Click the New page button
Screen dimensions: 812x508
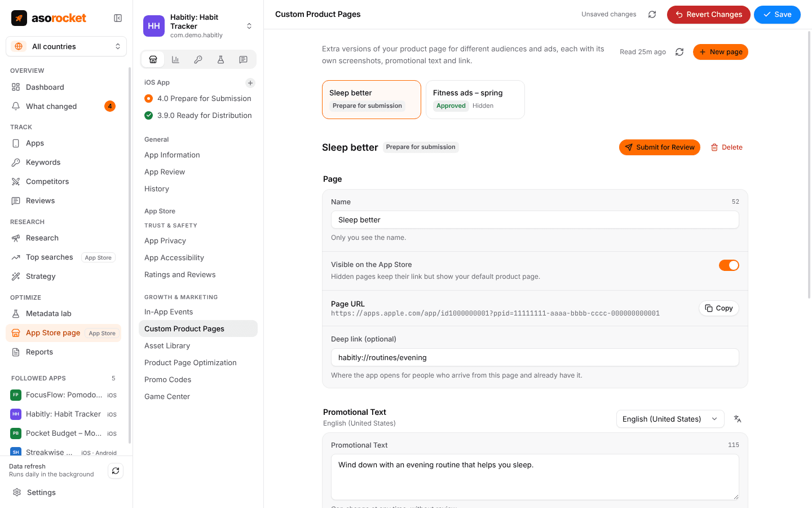pyautogui.click(x=720, y=52)
